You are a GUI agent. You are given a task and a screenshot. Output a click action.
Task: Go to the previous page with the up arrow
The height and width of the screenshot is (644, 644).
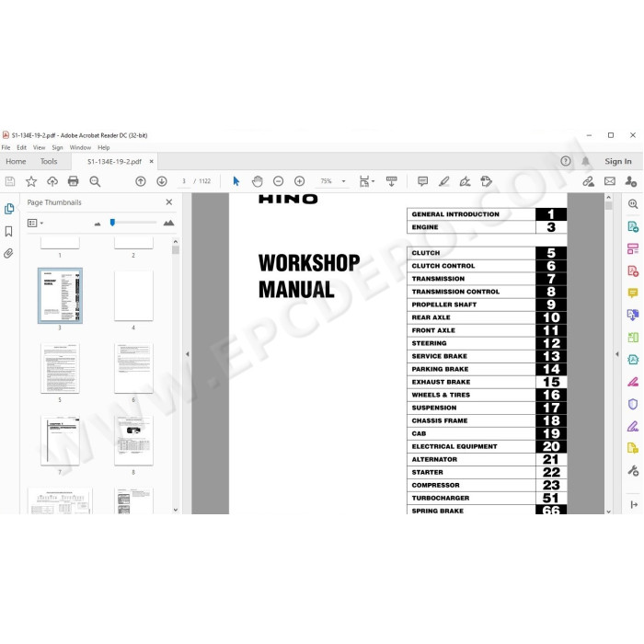tap(141, 181)
